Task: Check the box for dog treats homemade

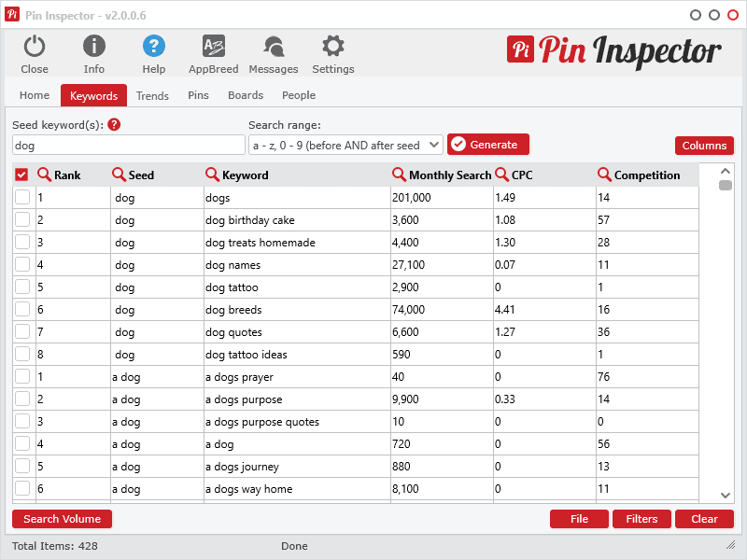Action: pyautogui.click(x=22, y=242)
